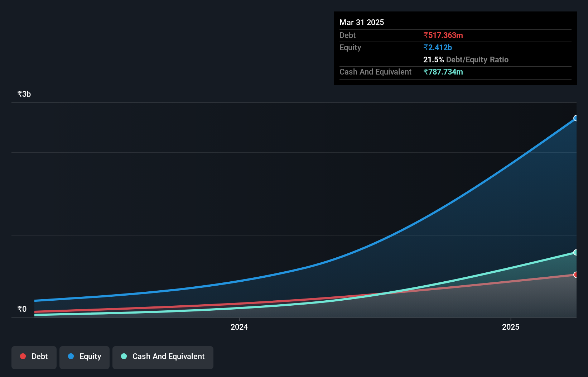Screen dimensions: 588x377
Task: Select the Cash endpoint marker on chart
Action: pyautogui.click(x=576, y=252)
